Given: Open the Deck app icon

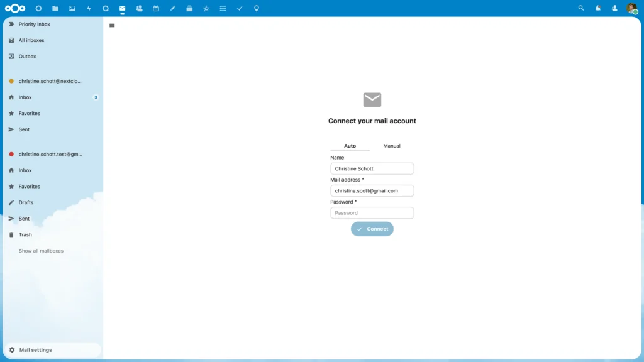Looking at the screenshot, I should pyautogui.click(x=189, y=8).
